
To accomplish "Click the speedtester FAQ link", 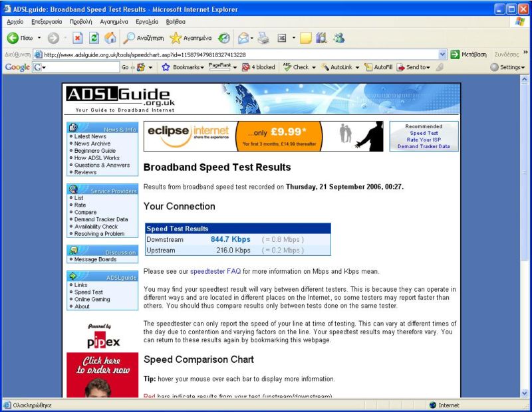I will tap(215, 271).
